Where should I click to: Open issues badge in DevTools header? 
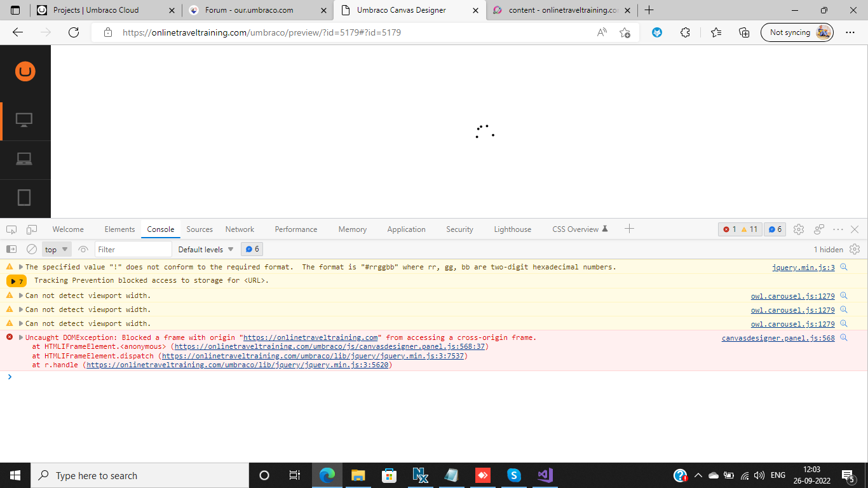775,229
